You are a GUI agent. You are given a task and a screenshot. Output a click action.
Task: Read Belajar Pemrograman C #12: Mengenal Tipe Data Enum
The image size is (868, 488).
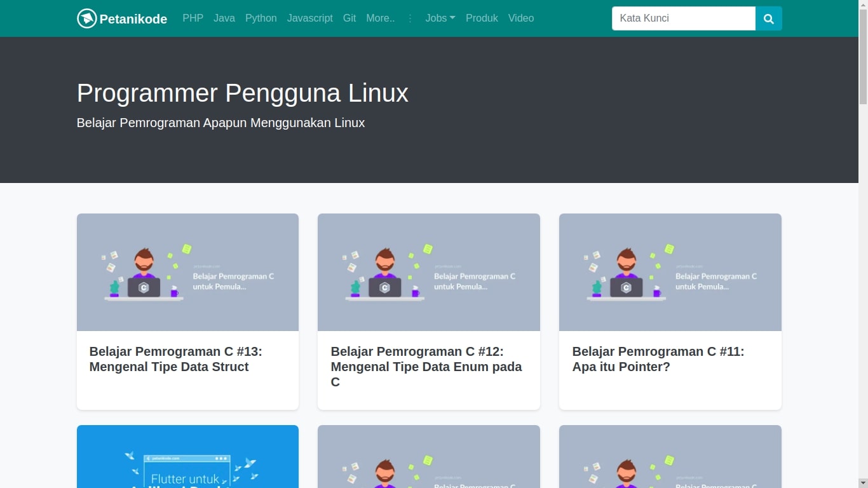pos(426,367)
